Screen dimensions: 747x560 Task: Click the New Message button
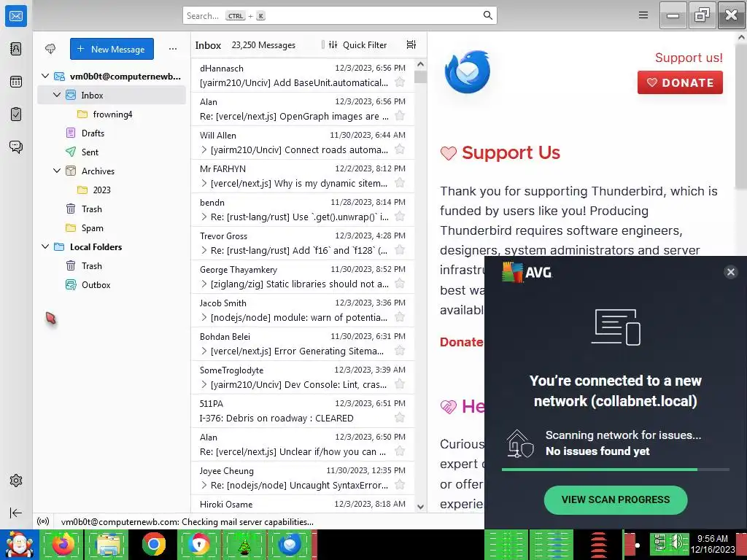point(112,49)
